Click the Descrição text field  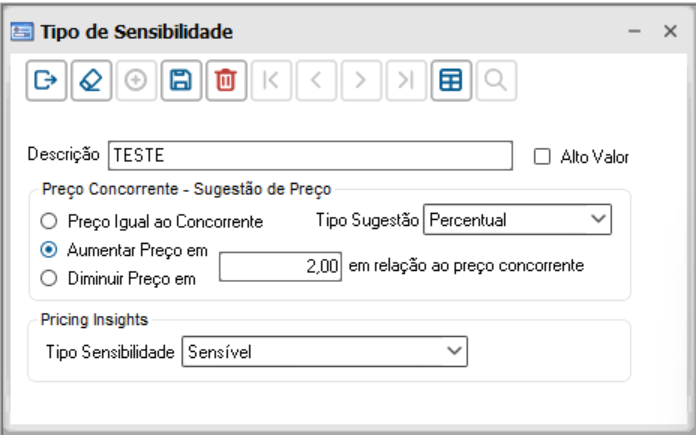click(x=309, y=156)
